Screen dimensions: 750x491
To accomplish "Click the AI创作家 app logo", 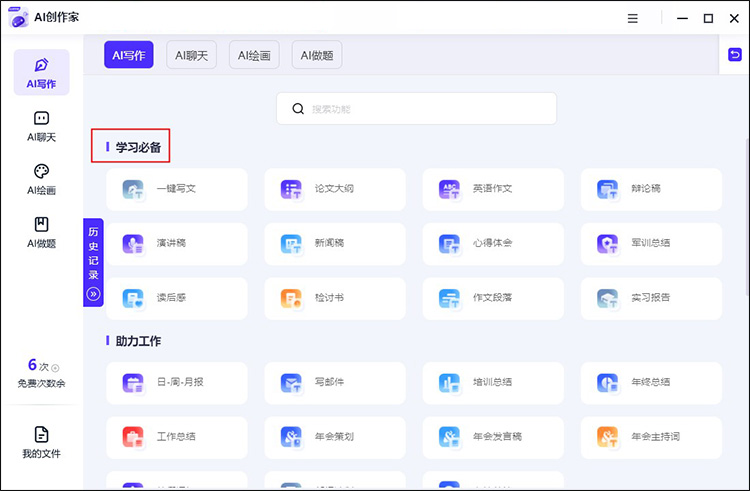I will pos(18,17).
